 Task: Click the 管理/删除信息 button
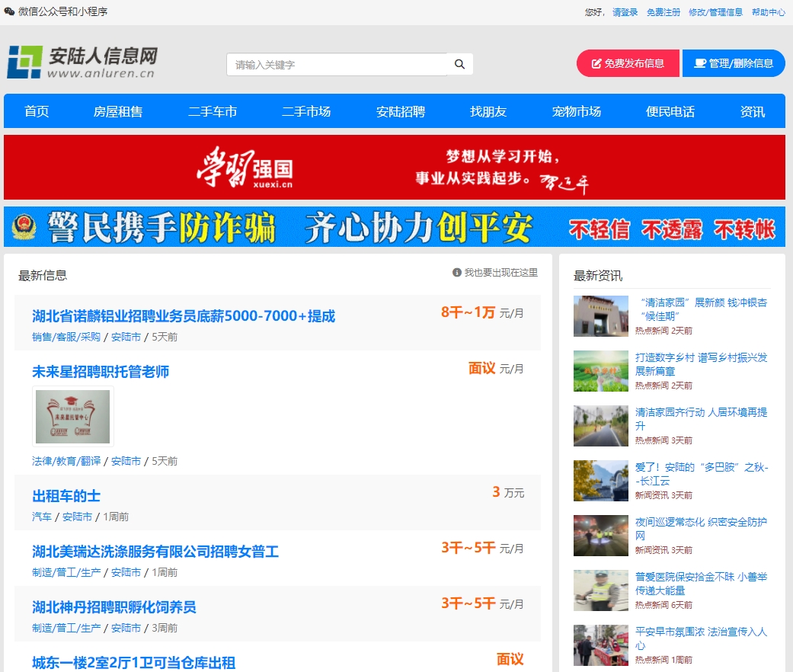coord(734,63)
